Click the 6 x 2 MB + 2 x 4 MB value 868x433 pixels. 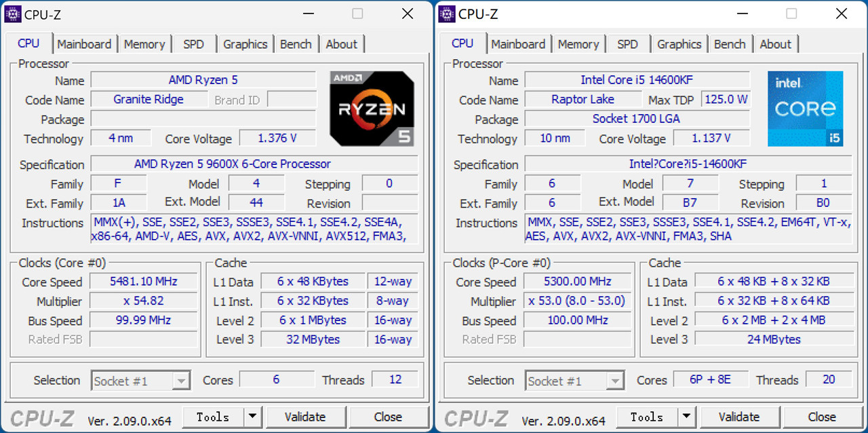click(x=774, y=320)
